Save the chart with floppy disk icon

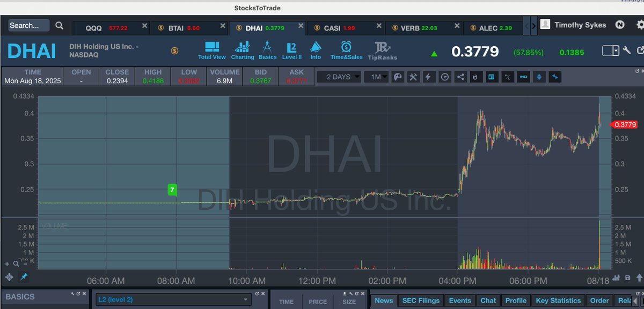tap(628, 277)
